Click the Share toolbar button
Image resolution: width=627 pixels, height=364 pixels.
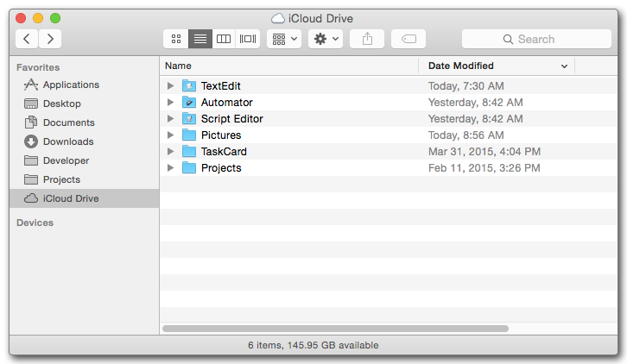(x=367, y=39)
